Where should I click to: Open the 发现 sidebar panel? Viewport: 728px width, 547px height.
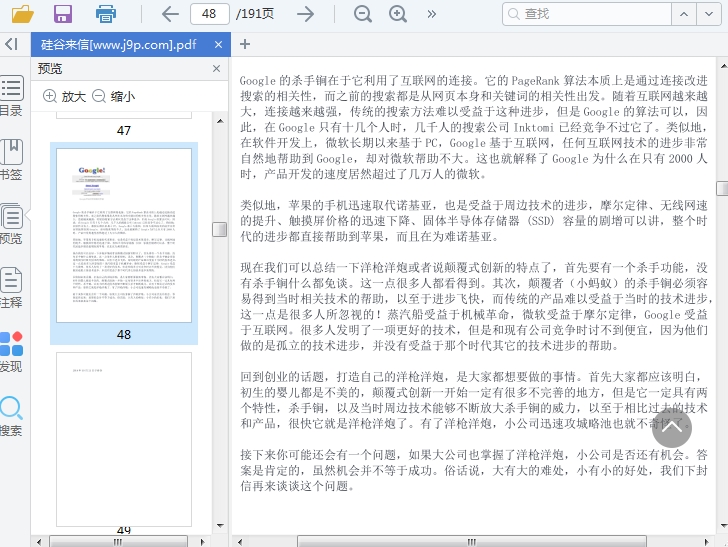[11, 352]
